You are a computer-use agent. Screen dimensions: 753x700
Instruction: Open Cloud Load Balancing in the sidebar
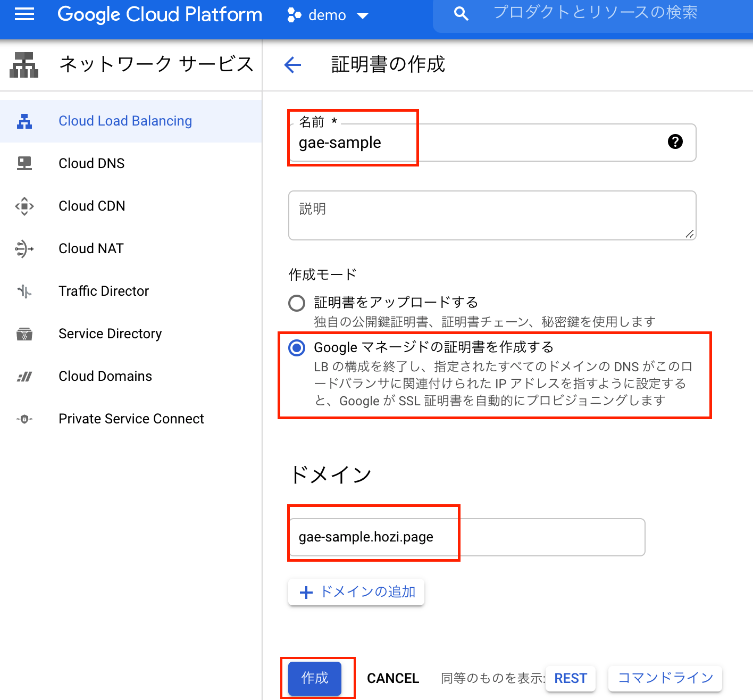coord(131,121)
